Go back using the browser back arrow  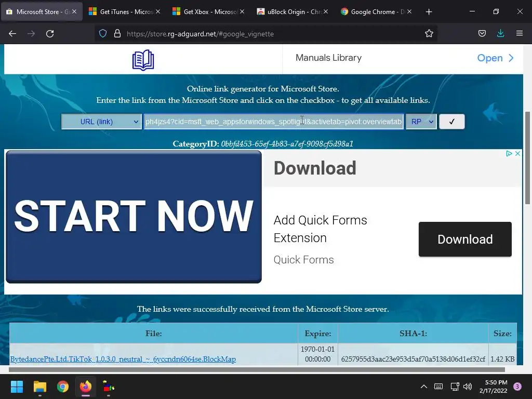pos(12,34)
